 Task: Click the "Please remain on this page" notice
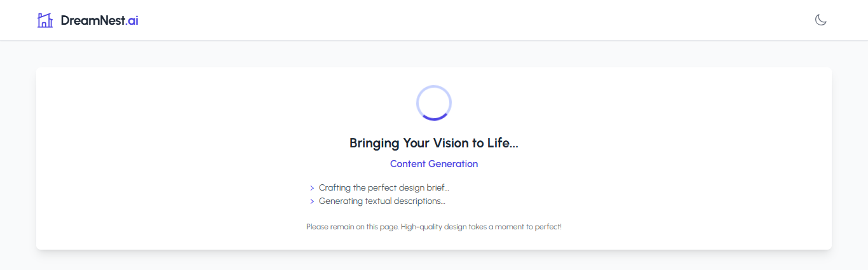352,227
